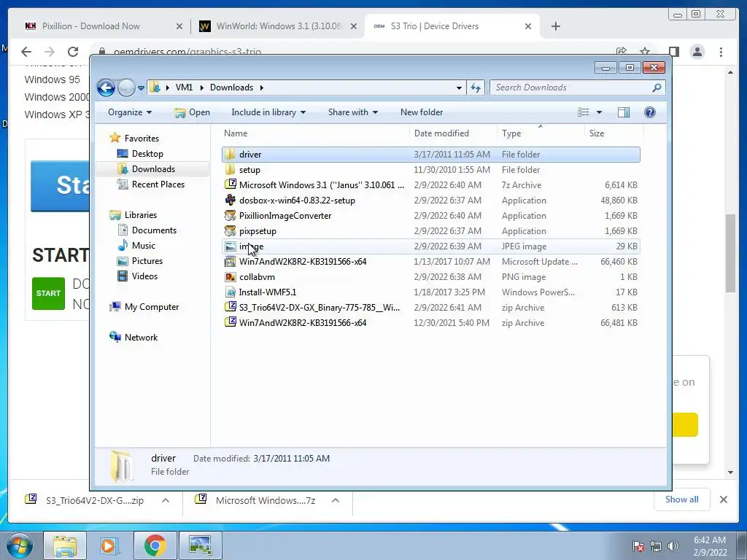The image size is (747, 560).
Task: Click Libraries in navigation pane
Action: pyautogui.click(x=141, y=215)
